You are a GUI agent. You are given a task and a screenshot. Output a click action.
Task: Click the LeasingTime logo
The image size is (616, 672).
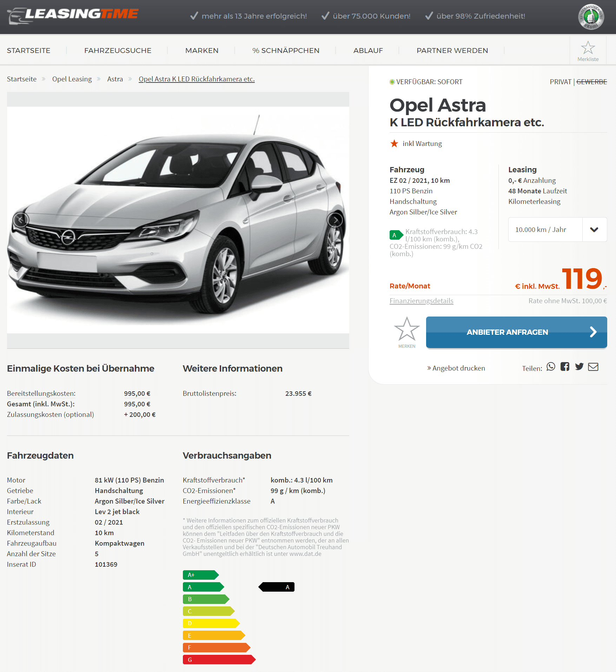click(73, 16)
